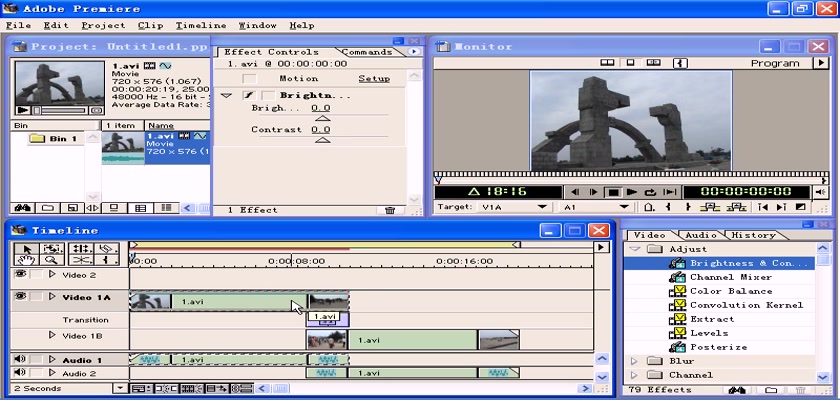Select the Cross Fade tool in Timeline
The height and width of the screenshot is (400, 840).
click(x=81, y=260)
